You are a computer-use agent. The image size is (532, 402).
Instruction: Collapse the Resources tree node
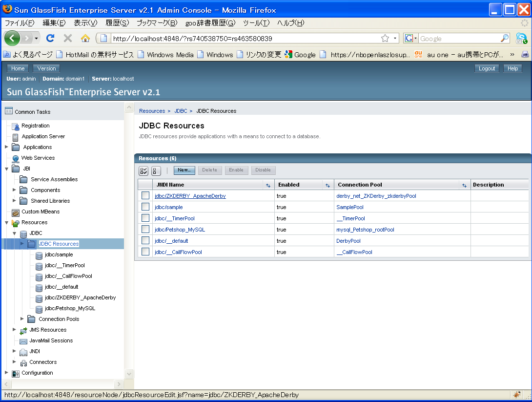tap(6, 223)
